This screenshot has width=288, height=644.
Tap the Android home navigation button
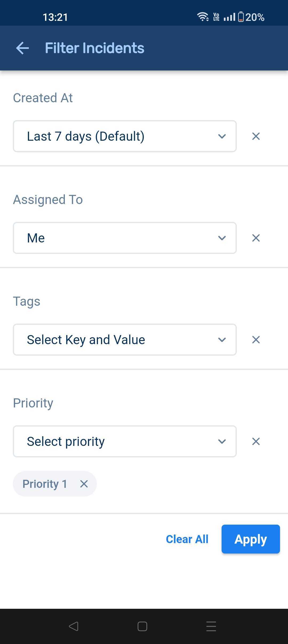(x=142, y=626)
